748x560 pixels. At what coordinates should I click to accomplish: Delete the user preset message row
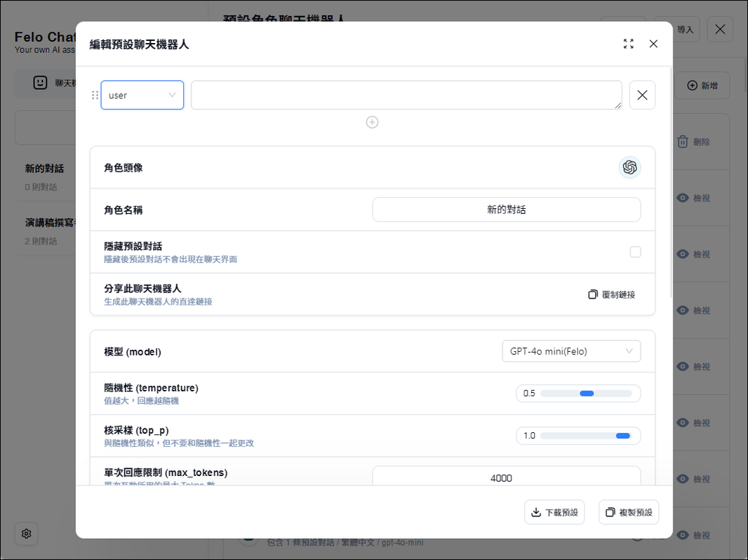point(642,95)
